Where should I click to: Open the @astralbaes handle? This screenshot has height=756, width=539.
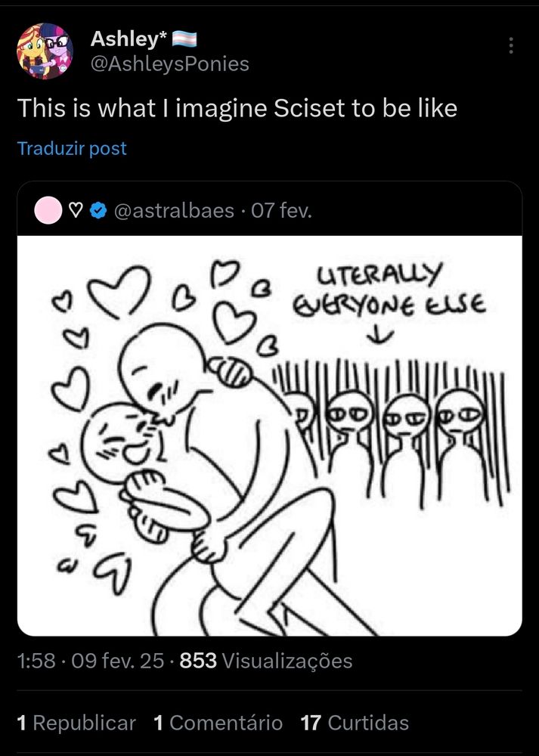tap(174, 211)
